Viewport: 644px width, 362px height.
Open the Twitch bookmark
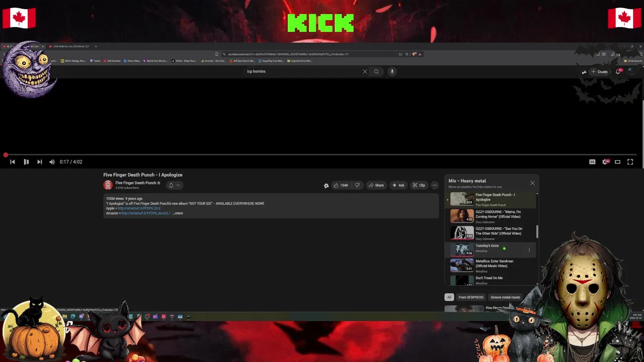click(96, 61)
